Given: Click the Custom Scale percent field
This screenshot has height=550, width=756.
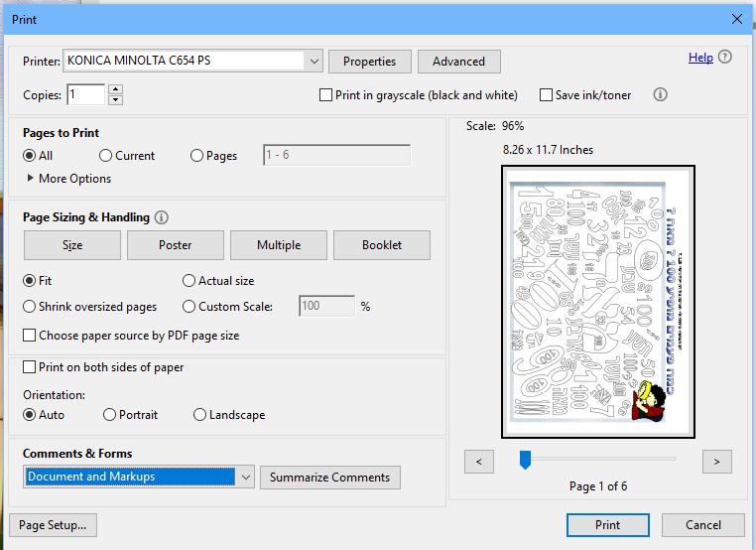Looking at the screenshot, I should 326,306.
